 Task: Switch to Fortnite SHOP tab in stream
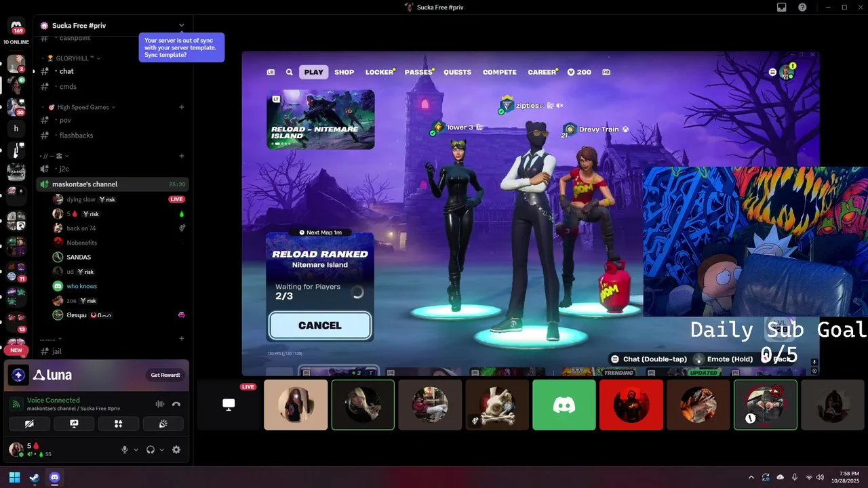tap(344, 72)
